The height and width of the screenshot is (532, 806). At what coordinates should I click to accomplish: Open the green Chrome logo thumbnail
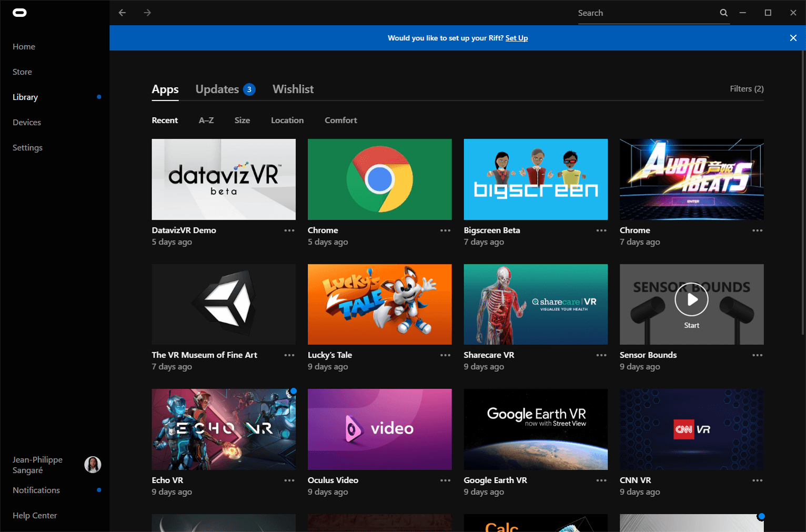[x=380, y=179]
